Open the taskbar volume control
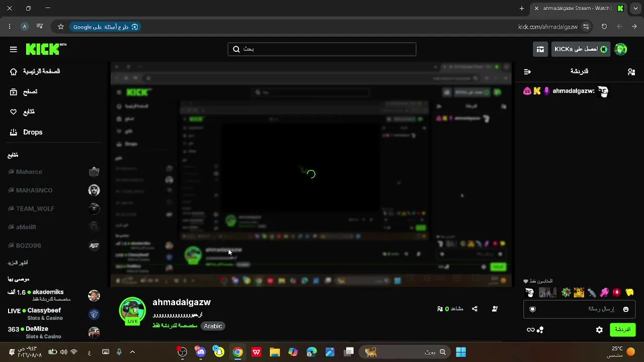This screenshot has width=644, height=362. (x=63, y=352)
